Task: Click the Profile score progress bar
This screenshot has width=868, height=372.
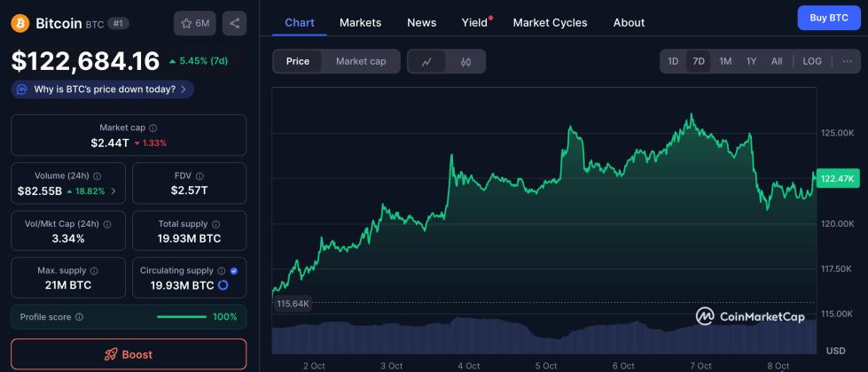Action: (181, 317)
